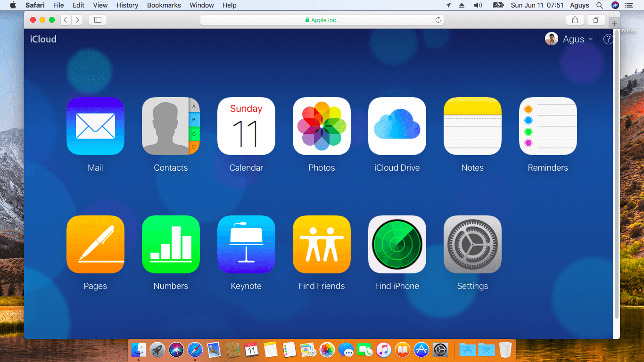644x362 pixels.
Task: Open System Preferences in the Dock
Action: point(440,350)
